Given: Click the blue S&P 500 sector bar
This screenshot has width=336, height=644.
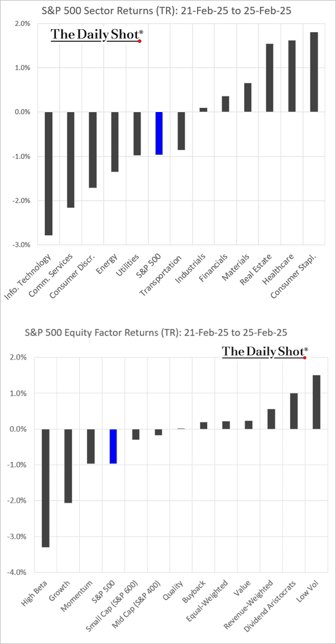Looking at the screenshot, I should pos(159,133).
